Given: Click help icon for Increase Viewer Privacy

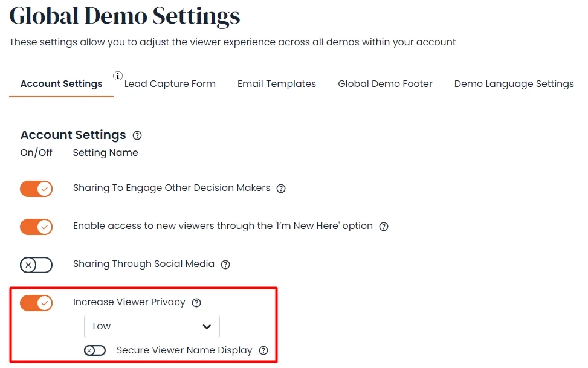Looking at the screenshot, I should pos(196,303).
